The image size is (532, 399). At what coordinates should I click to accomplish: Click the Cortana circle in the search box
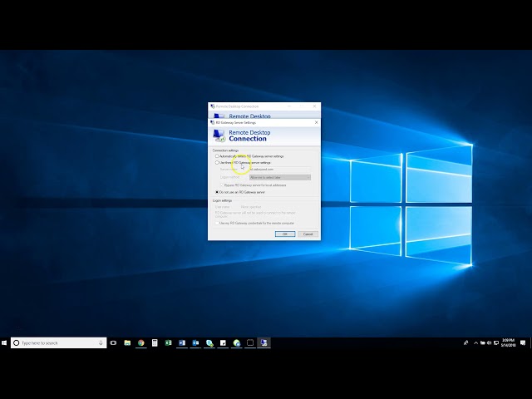coord(16,342)
